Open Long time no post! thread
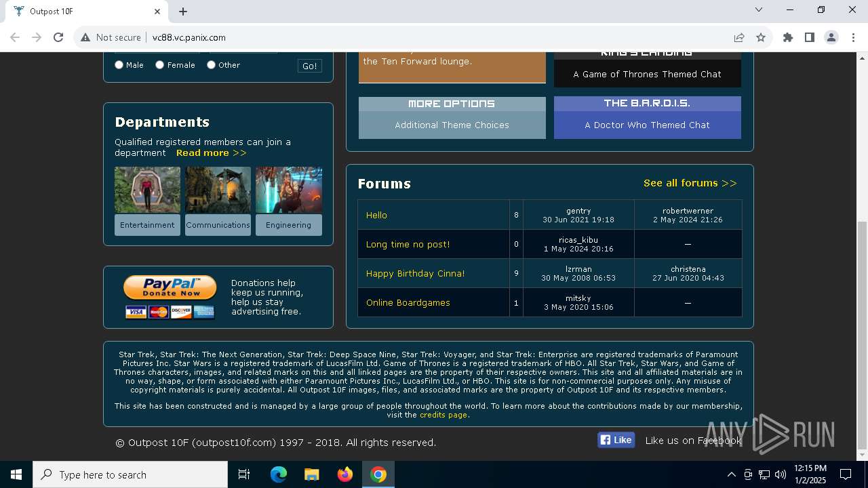Image resolution: width=868 pixels, height=488 pixels. pos(408,245)
